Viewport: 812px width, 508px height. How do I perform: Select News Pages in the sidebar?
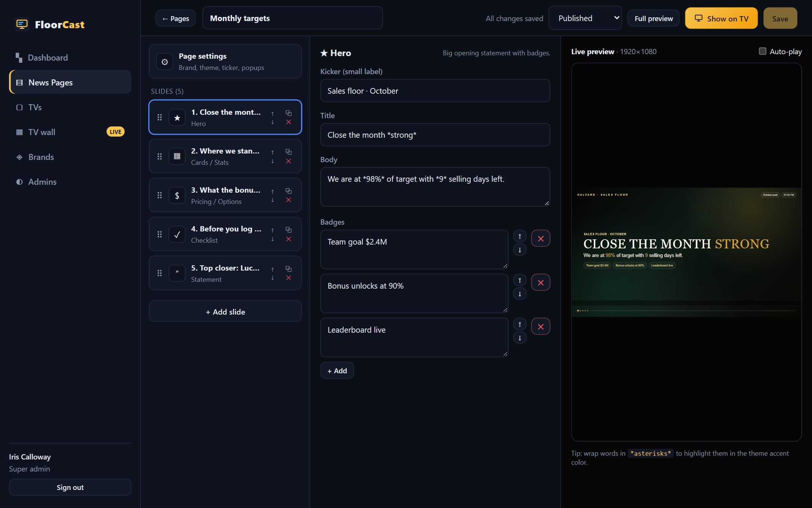pos(70,82)
